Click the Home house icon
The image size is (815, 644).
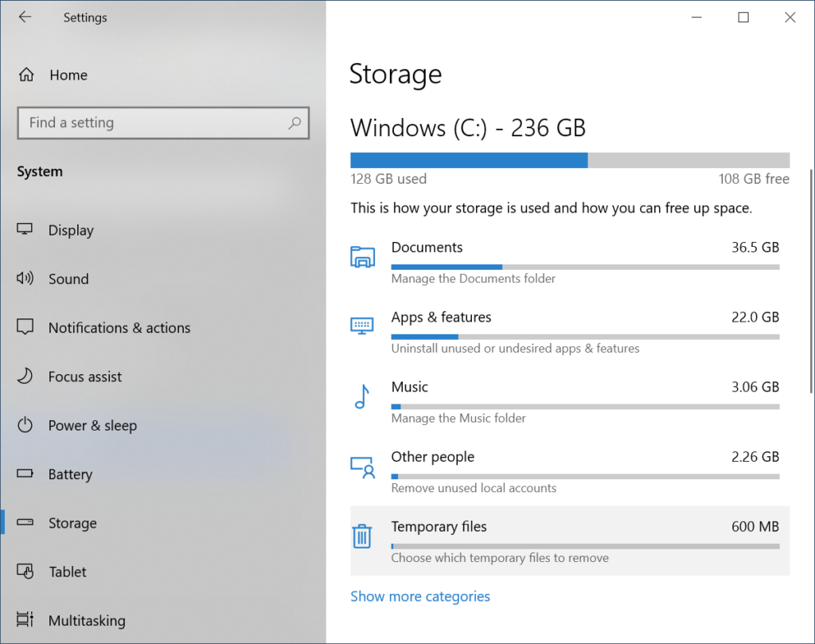pyautogui.click(x=26, y=75)
